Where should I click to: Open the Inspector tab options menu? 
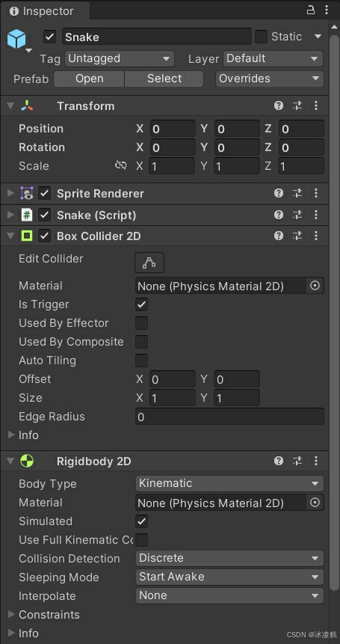(327, 10)
